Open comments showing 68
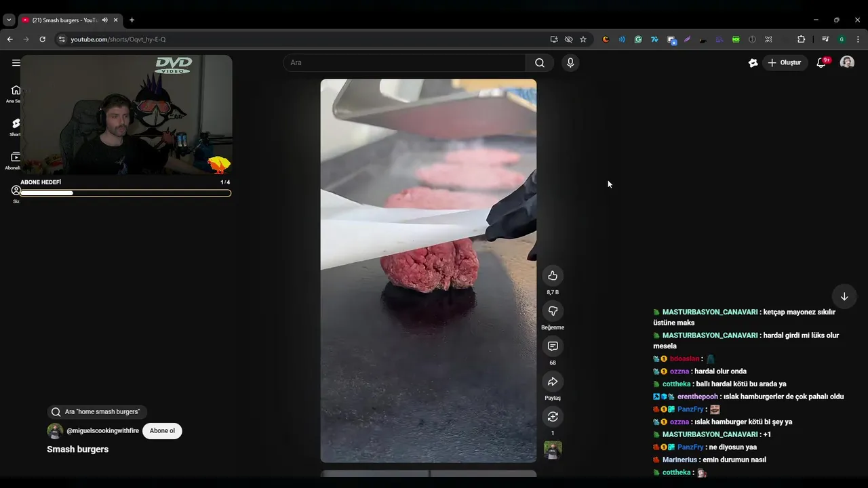This screenshot has width=868, height=488. [x=553, y=346]
